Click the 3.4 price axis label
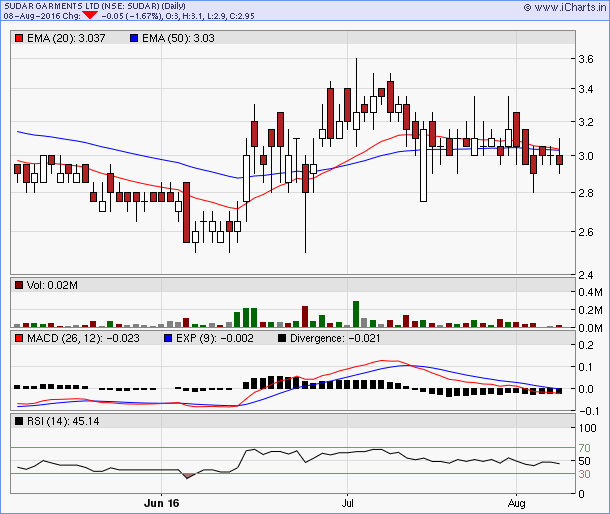 585,89
